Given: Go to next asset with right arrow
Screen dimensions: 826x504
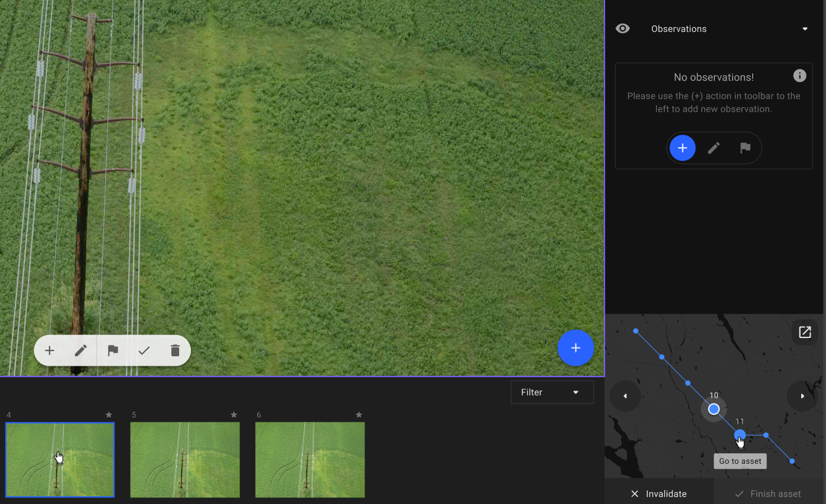Looking at the screenshot, I should (x=802, y=396).
